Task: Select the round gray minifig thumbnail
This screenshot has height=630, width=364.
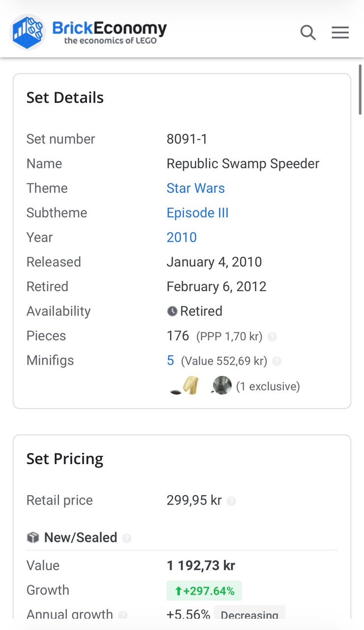Action: [x=222, y=386]
